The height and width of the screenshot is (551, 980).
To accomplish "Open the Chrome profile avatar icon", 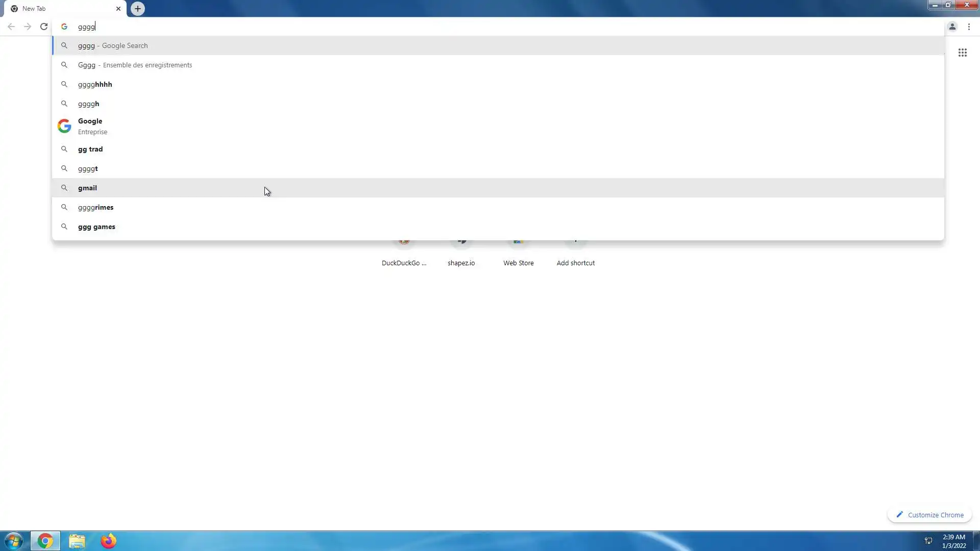I will (952, 27).
